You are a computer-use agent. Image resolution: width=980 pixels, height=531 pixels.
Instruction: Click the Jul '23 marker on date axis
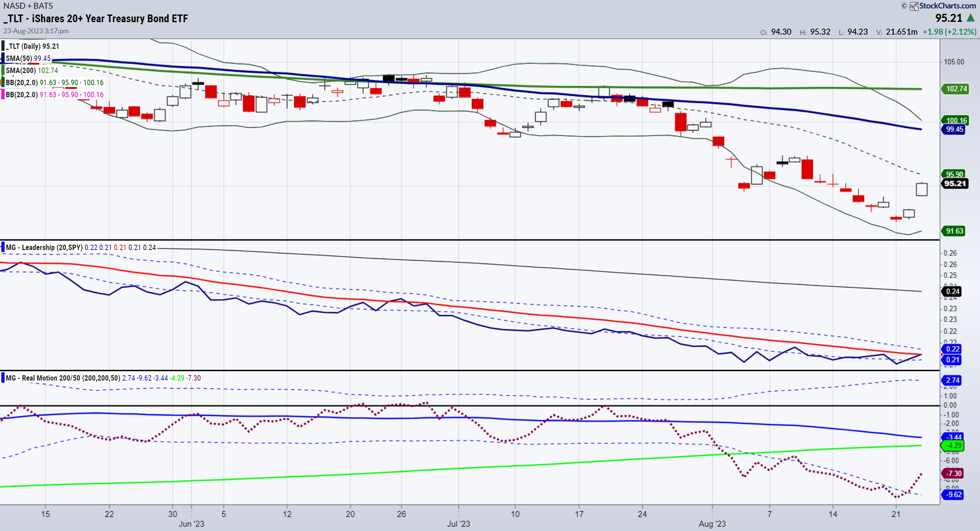click(x=458, y=524)
